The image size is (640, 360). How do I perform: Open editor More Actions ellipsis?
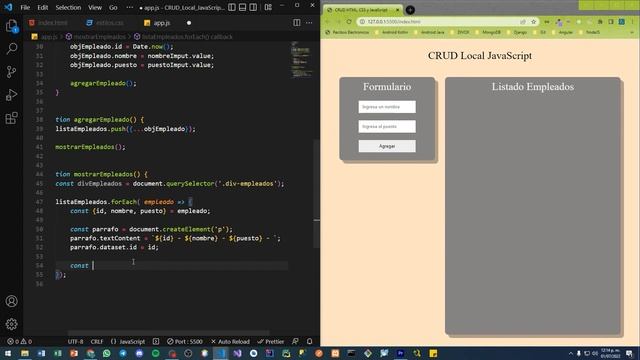[309, 23]
